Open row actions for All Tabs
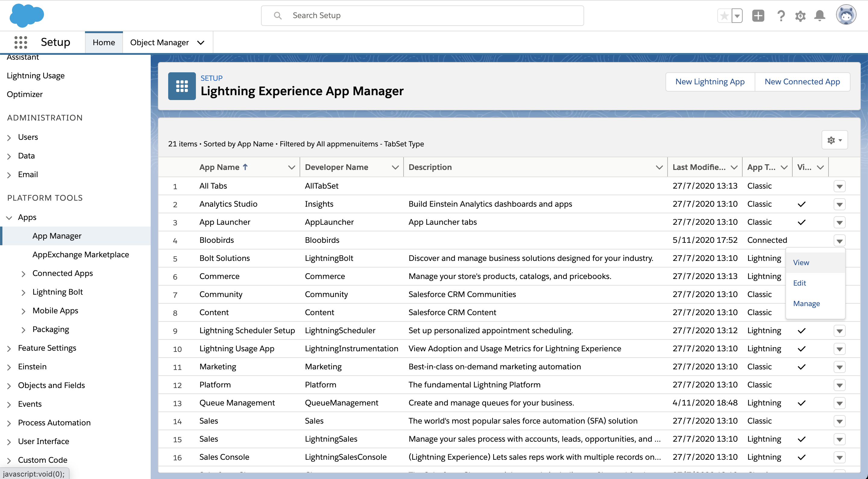This screenshot has width=868, height=479. point(839,186)
